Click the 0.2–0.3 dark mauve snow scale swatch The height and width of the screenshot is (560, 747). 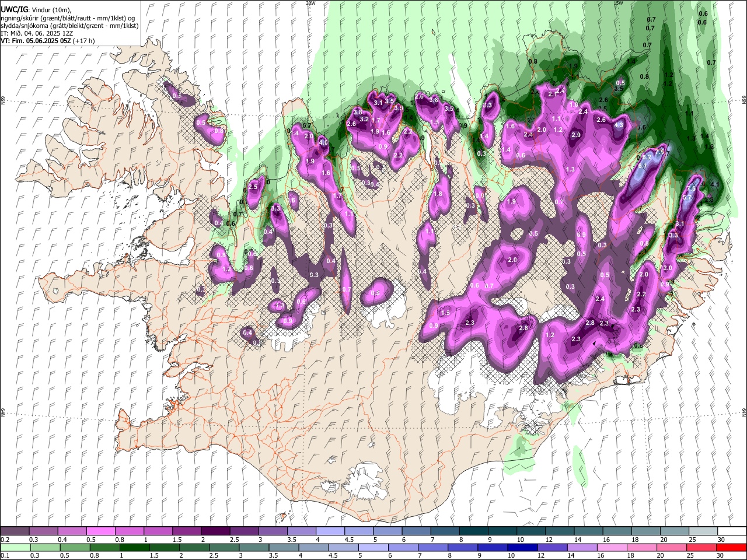[x=15, y=531]
